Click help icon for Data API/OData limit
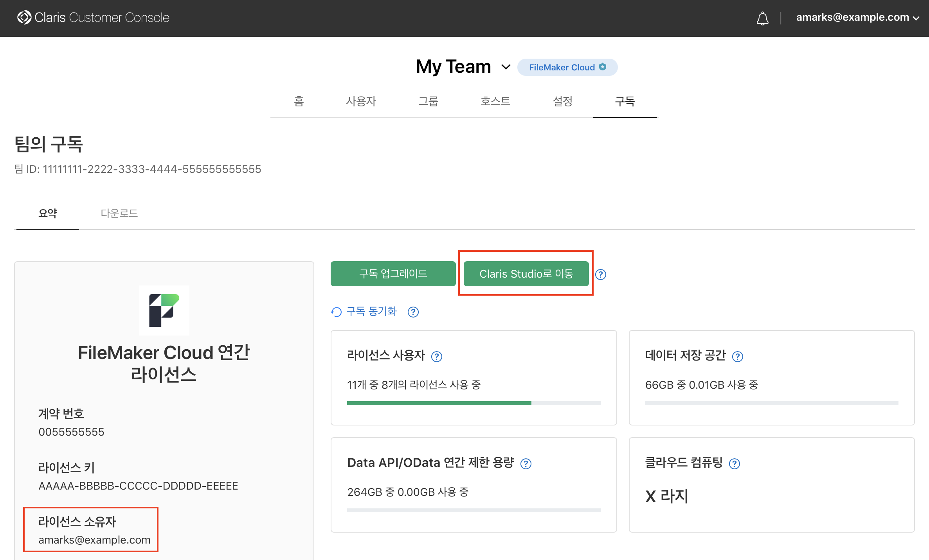 coord(526,464)
